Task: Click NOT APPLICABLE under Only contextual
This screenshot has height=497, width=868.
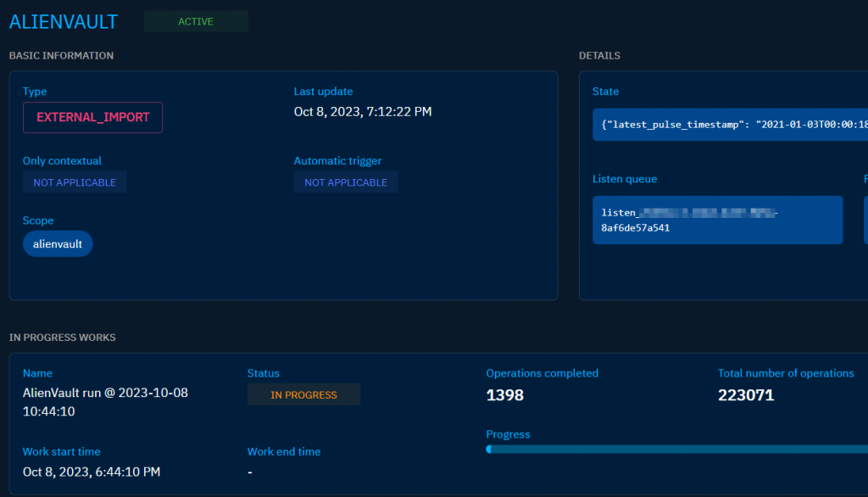Action: click(x=75, y=182)
